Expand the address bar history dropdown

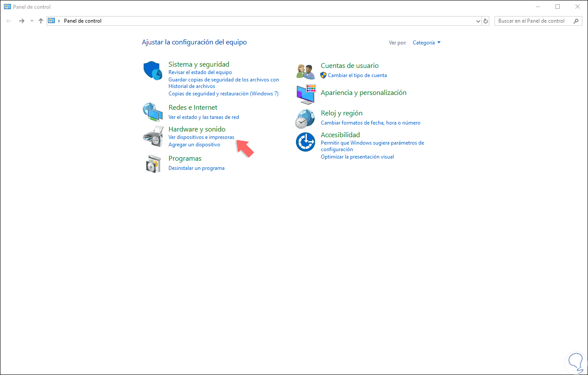478,21
